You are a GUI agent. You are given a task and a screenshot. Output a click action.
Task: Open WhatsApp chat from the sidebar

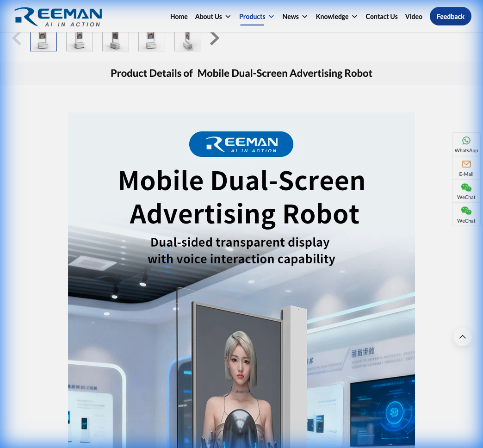pos(466,144)
